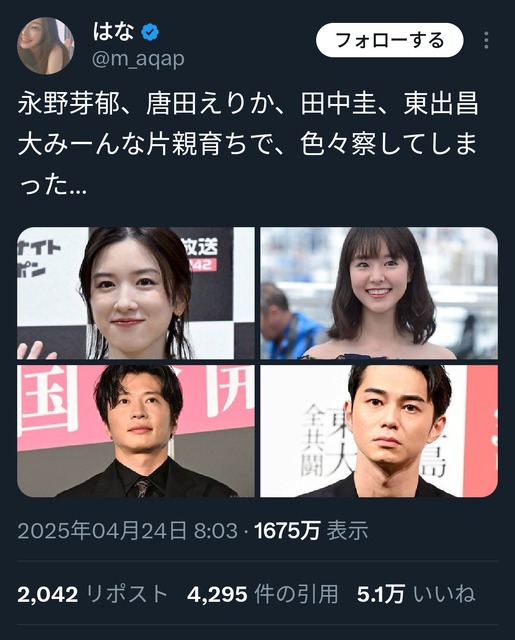Open the top-left photo of woman waving
Image resolution: width=515 pixels, height=640 pixels.
click(135, 293)
